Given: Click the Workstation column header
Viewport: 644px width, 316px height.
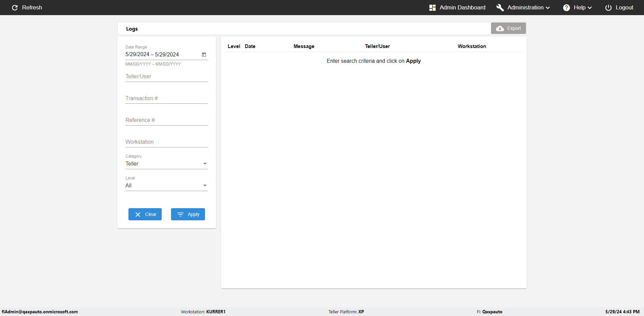Looking at the screenshot, I should pyautogui.click(x=472, y=46).
